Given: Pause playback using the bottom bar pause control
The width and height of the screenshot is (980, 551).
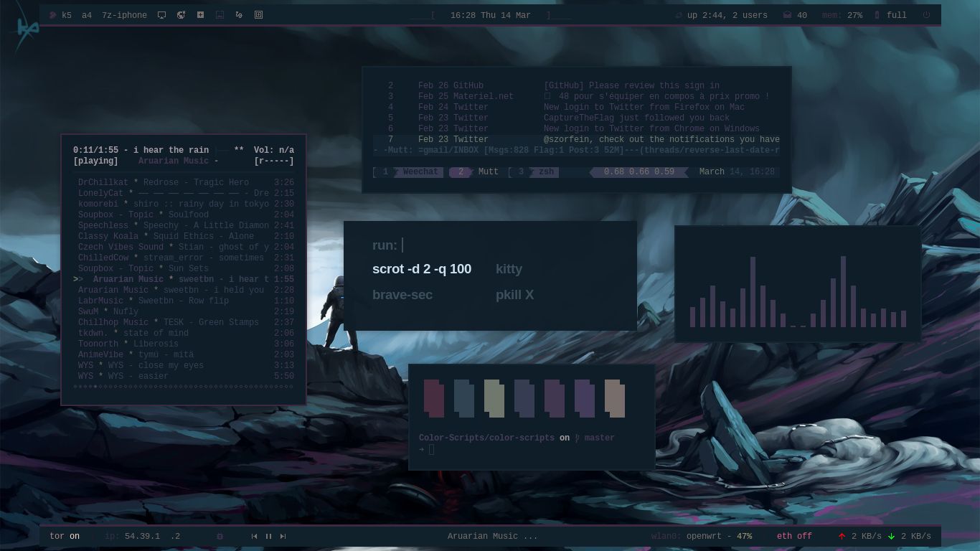Looking at the screenshot, I should [268, 536].
